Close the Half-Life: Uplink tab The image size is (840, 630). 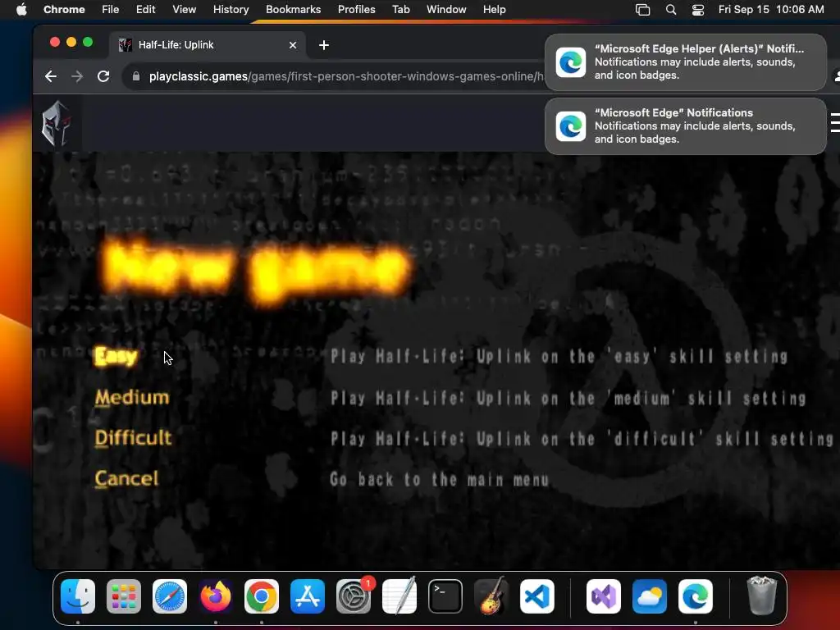[x=293, y=45]
